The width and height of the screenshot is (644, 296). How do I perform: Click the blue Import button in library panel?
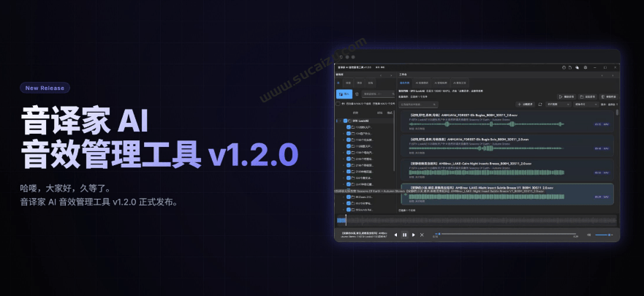tap(344, 94)
